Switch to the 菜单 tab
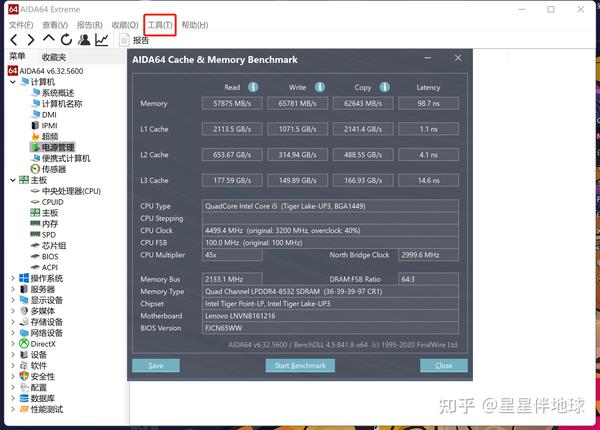 point(17,57)
